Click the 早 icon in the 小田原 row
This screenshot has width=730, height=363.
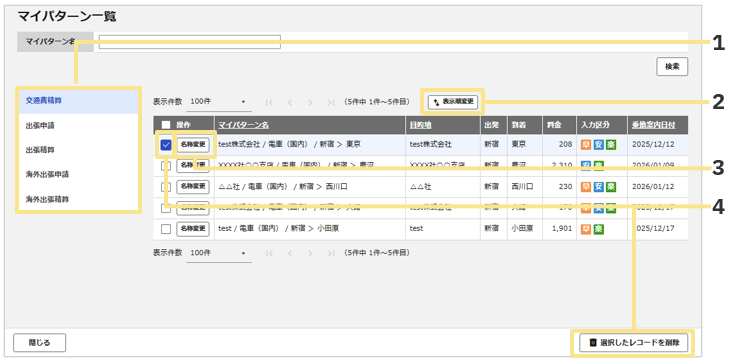(x=586, y=229)
